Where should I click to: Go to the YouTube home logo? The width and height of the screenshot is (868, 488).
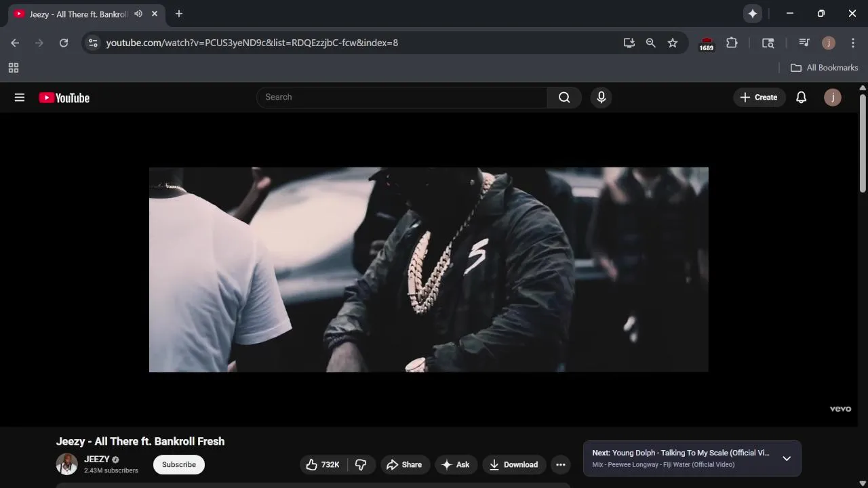(x=64, y=98)
